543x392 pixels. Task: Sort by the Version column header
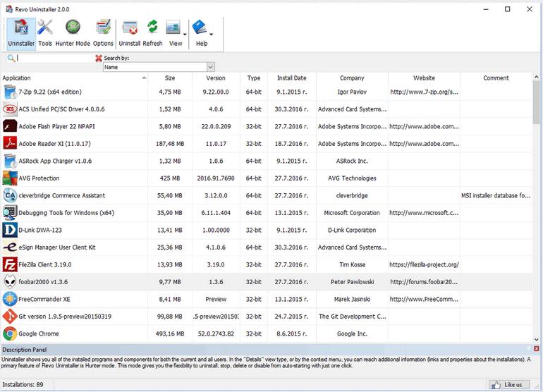(216, 78)
